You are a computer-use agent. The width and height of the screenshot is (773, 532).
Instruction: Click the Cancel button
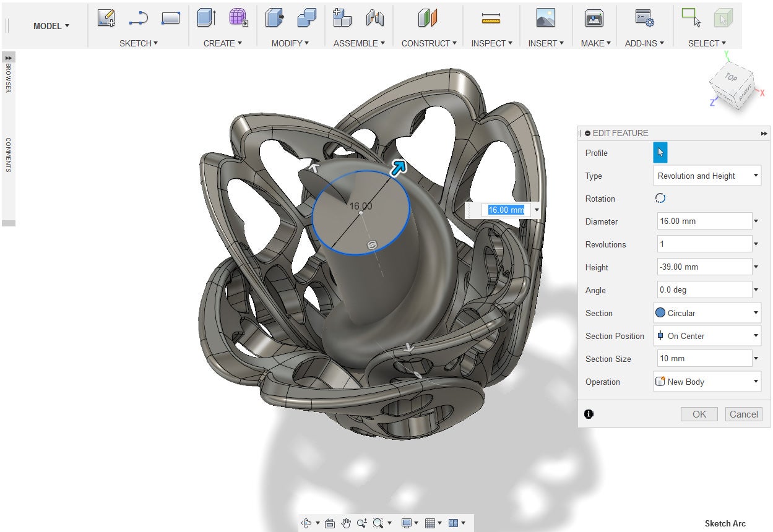pyautogui.click(x=743, y=414)
